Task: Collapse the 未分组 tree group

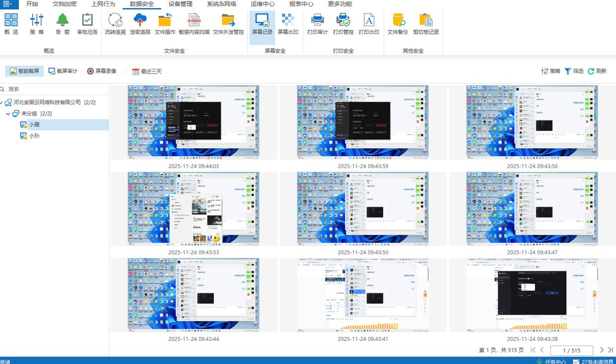Action: [8, 114]
